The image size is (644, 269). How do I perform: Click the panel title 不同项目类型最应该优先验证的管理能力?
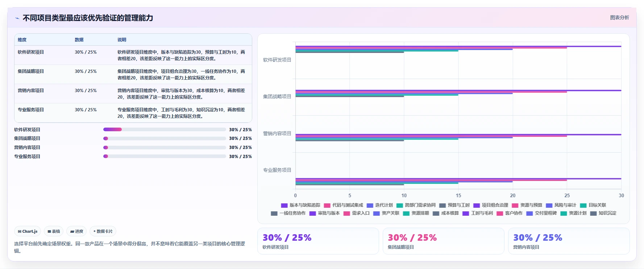pyautogui.click(x=88, y=18)
